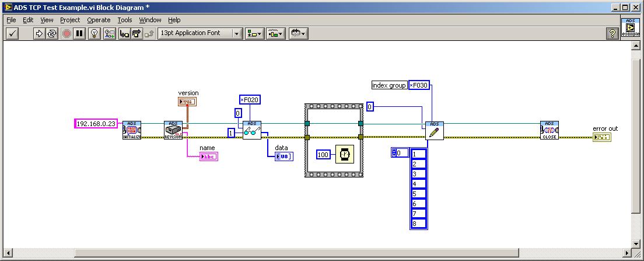Viewport: 644px width, 261px height.
Task: Click the version label text
Action: [188, 93]
